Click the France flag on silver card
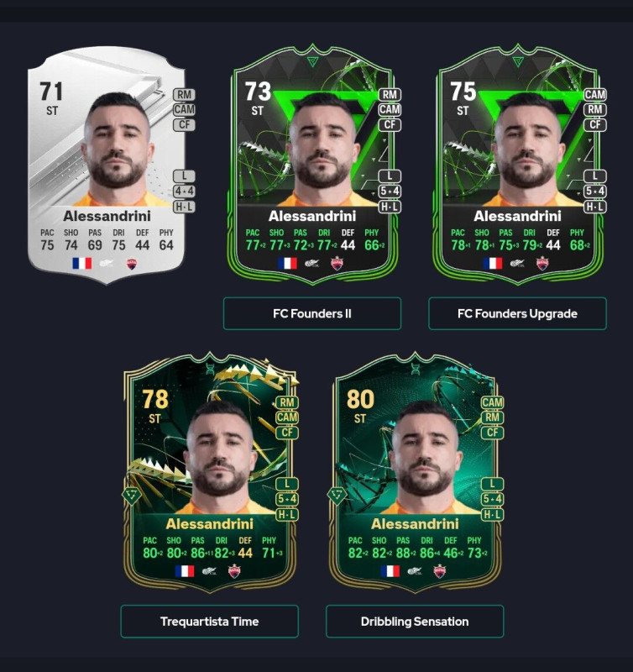The image size is (633, 672). [x=81, y=263]
